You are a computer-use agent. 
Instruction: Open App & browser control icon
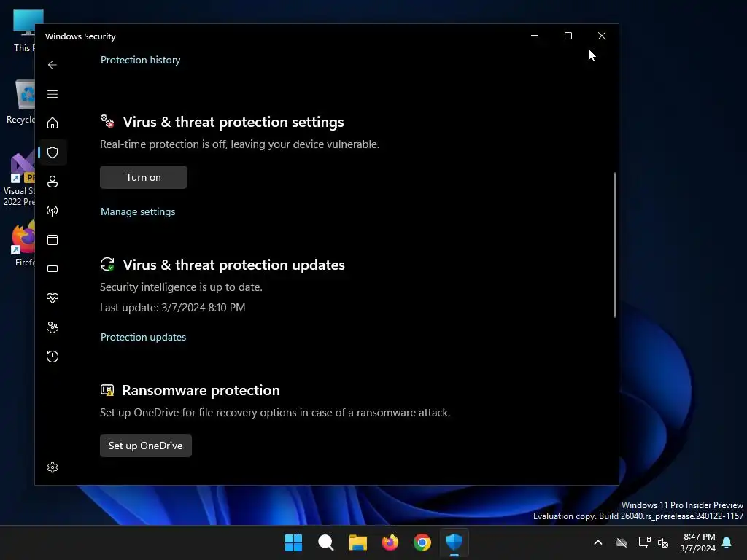(53, 240)
